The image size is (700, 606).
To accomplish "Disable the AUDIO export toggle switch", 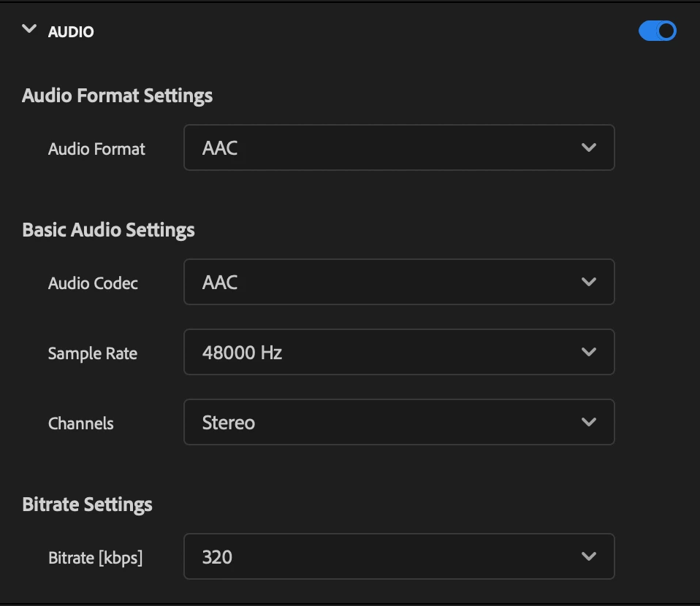I will (657, 31).
